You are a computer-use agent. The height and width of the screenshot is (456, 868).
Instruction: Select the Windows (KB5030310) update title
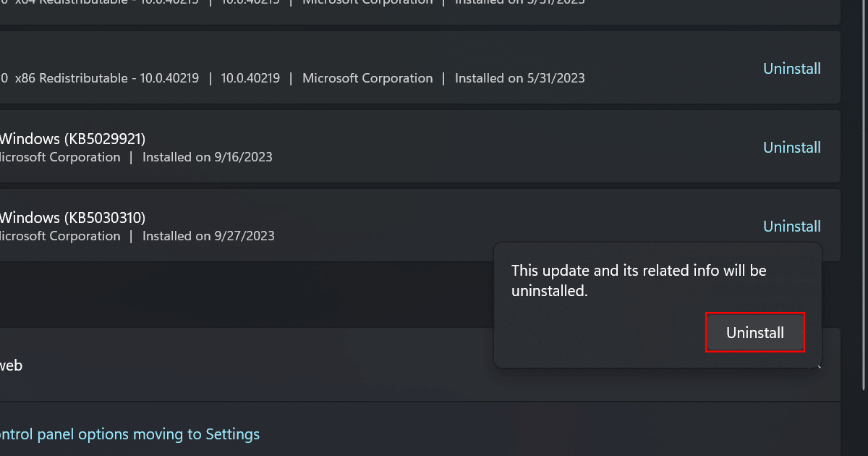72,217
